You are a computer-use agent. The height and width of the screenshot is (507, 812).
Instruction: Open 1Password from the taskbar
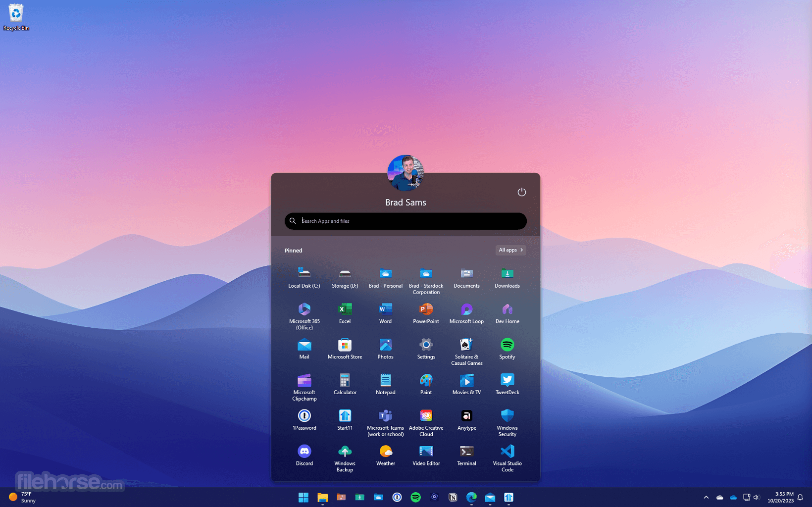[x=397, y=497]
